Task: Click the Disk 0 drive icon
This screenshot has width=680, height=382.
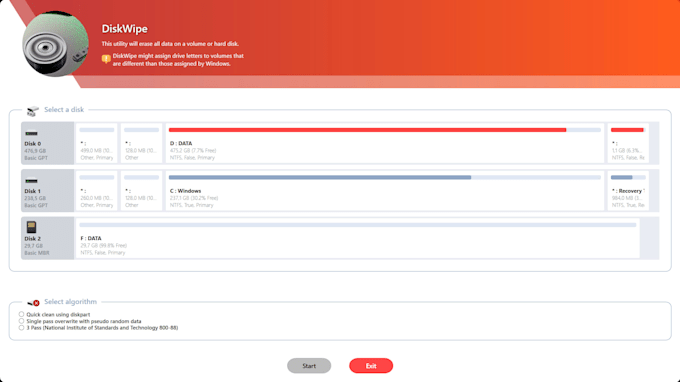Action: (31, 133)
